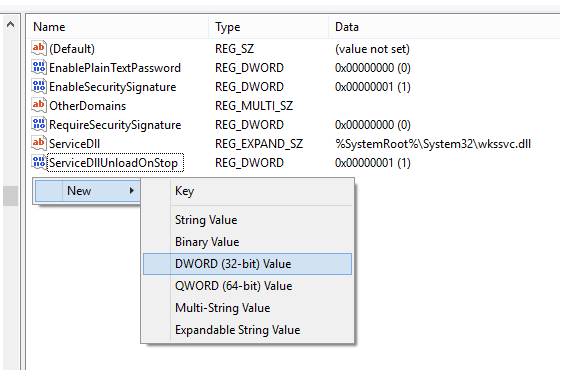The height and width of the screenshot is (370, 567).
Task: Click the ServiceDllUnloadOnStop DWORD icon
Action: 39,162
